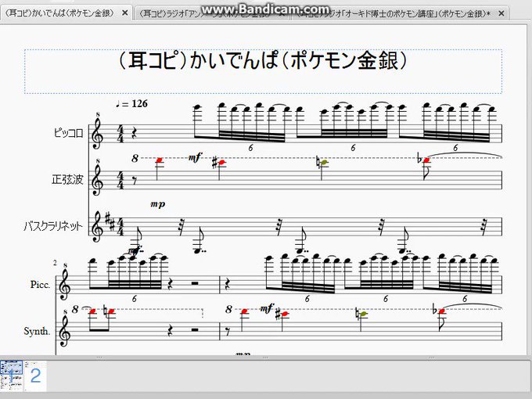Select the バスクラリネット instrument name
532x399 pixels.
53,226
